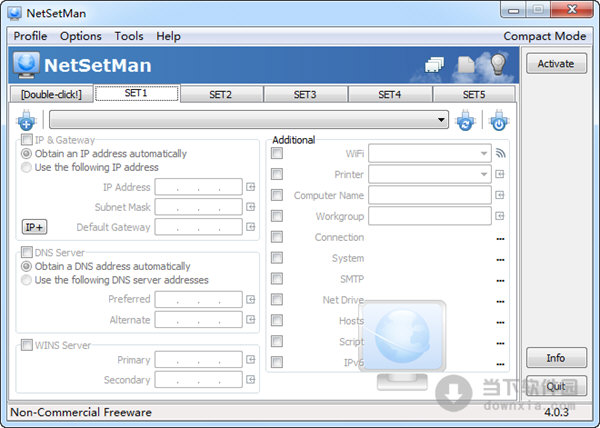Get current value icon beside Subnet Mask
600x428 pixels.
point(251,207)
